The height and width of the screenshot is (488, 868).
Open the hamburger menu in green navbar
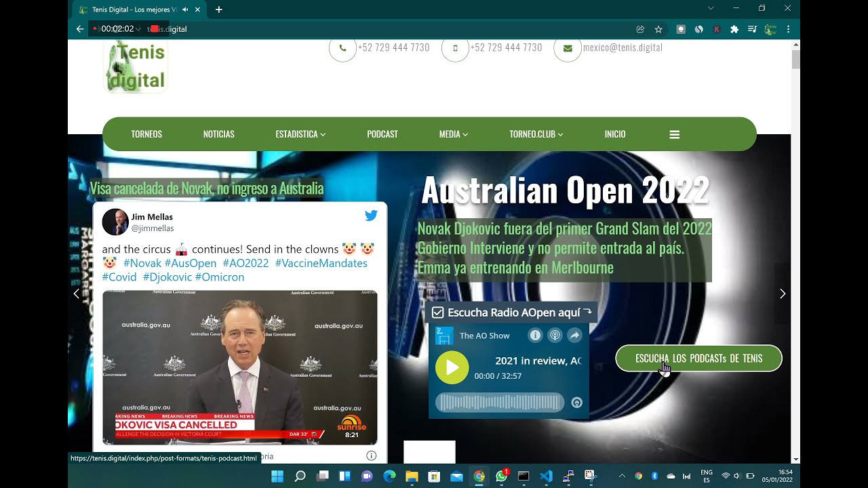674,134
